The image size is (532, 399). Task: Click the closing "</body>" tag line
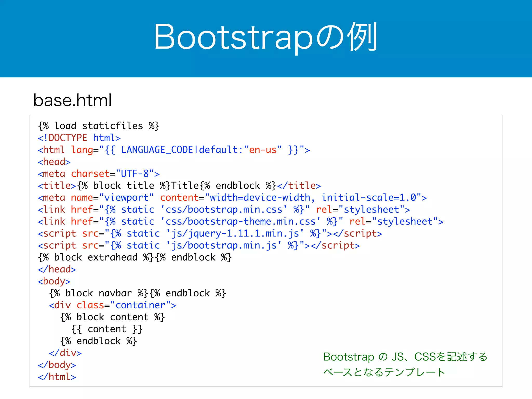[x=57, y=365]
